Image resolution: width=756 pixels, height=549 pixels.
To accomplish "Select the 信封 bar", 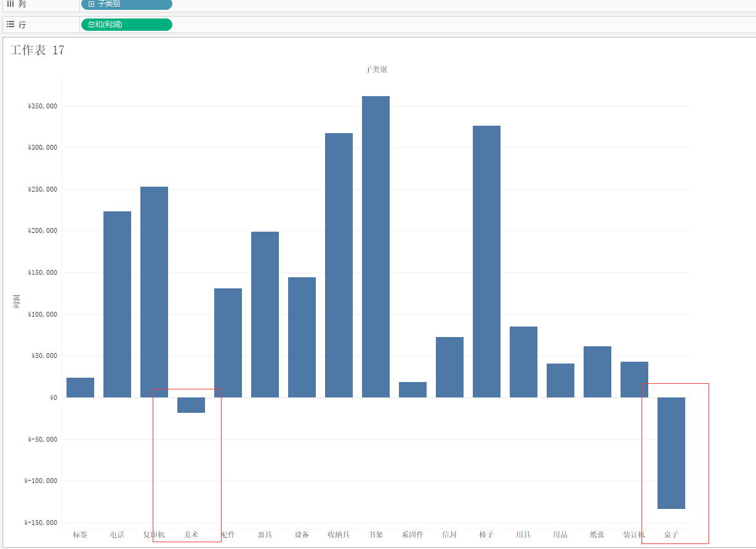I will [449, 367].
